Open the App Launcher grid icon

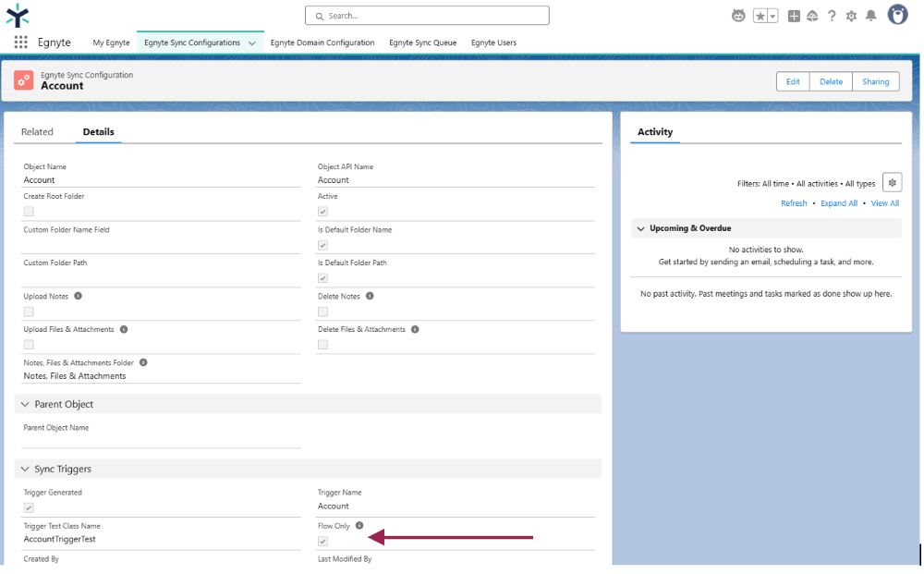coord(20,42)
